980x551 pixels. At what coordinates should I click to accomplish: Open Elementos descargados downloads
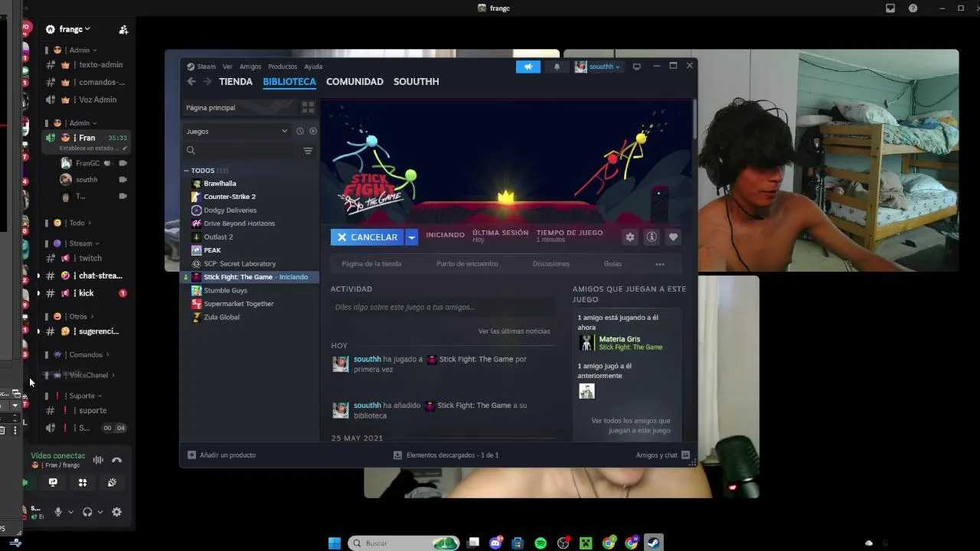(446, 455)
